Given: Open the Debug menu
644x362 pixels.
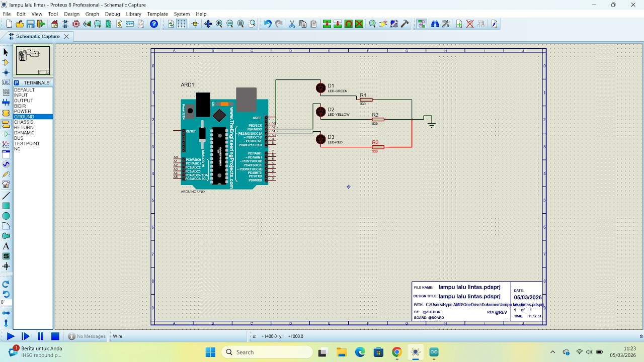Looking at the screenshot, I should 112,14.
